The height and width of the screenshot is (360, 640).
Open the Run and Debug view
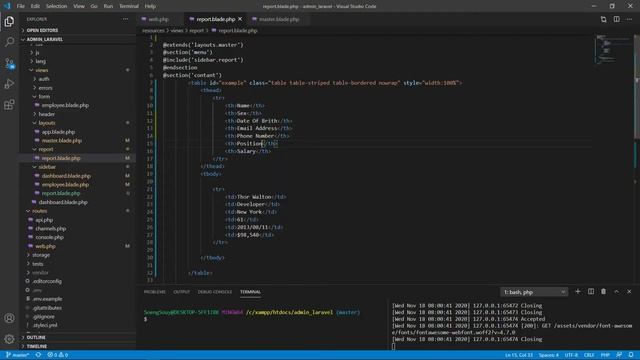tap(9, 84)
